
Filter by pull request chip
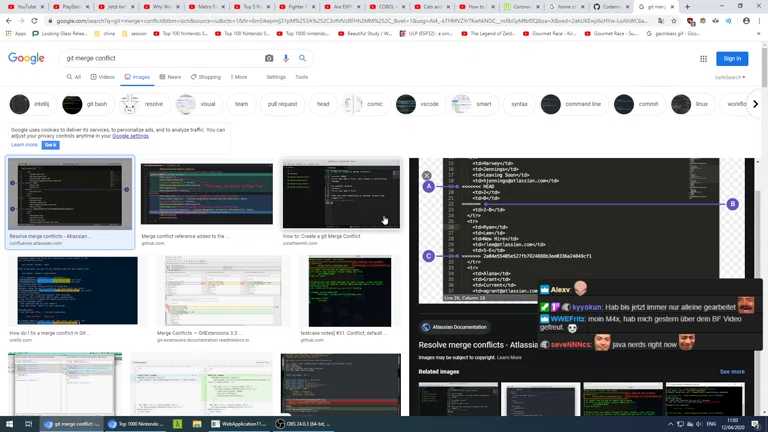coord(282,104)
